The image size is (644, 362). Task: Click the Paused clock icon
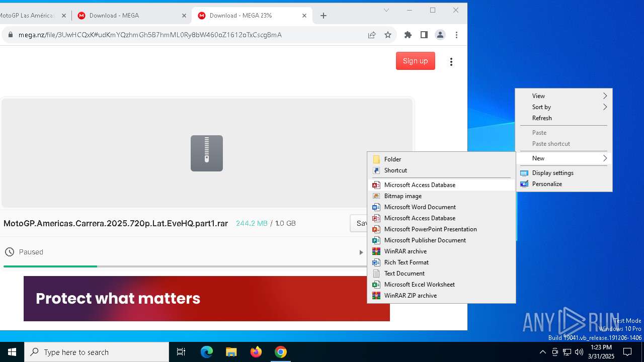(9, 252)
